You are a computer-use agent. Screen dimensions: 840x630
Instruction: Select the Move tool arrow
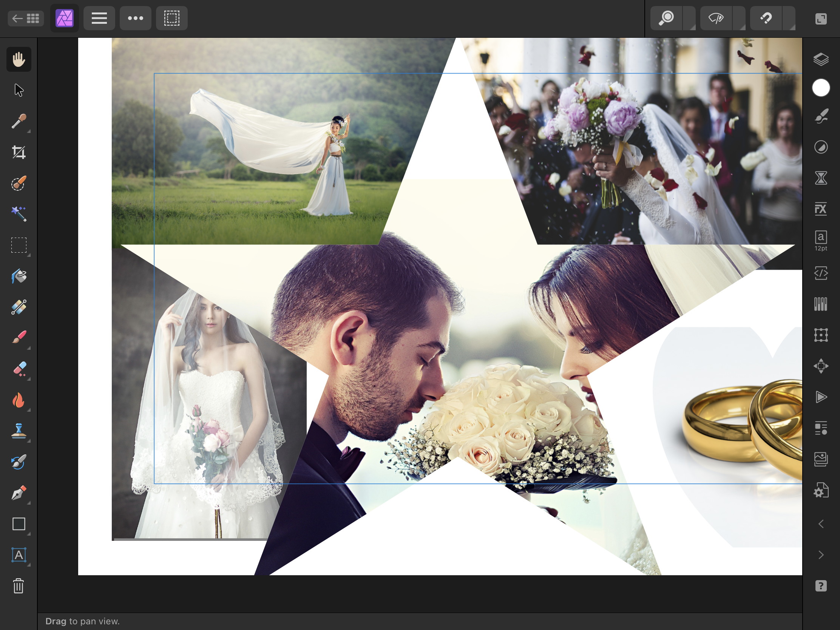click(19, 90)
